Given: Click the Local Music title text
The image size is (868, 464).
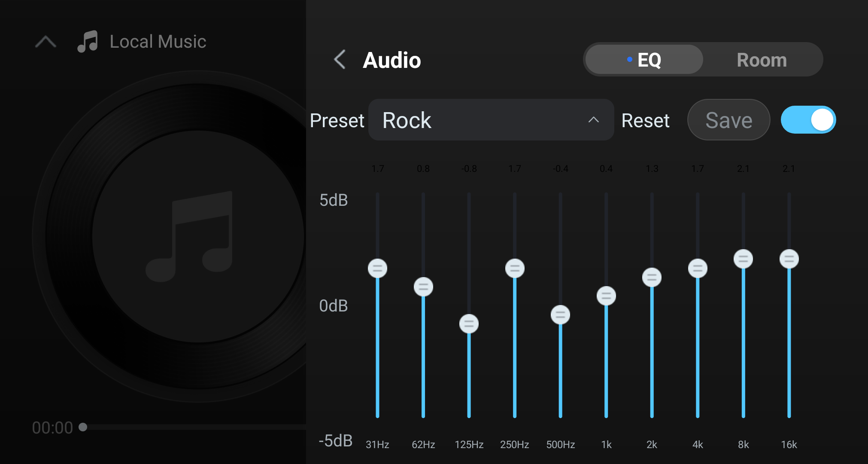Looking at the screenshot, I should pos(158,42).
